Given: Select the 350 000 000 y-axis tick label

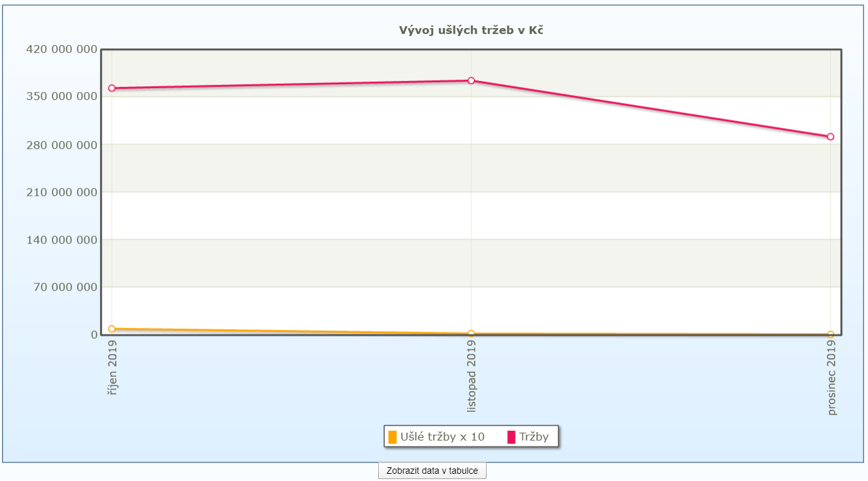Looking at the screenshot, I should [x=62, y=97].
